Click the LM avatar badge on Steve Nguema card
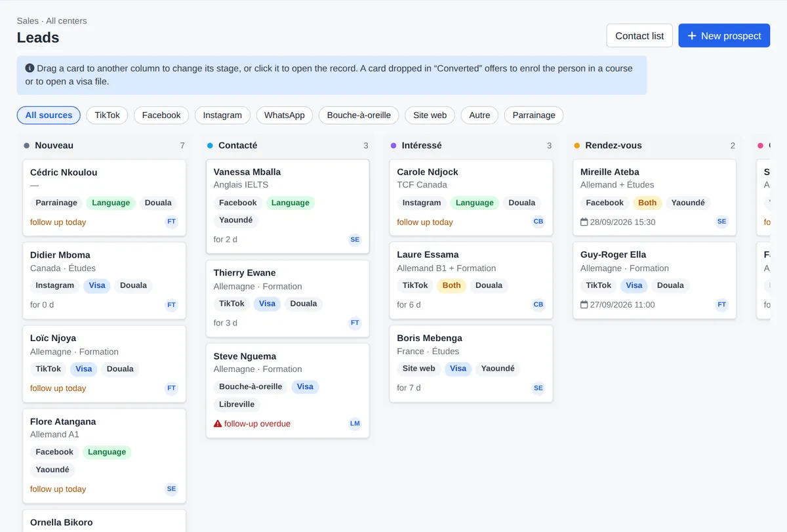 pos(355,424)
